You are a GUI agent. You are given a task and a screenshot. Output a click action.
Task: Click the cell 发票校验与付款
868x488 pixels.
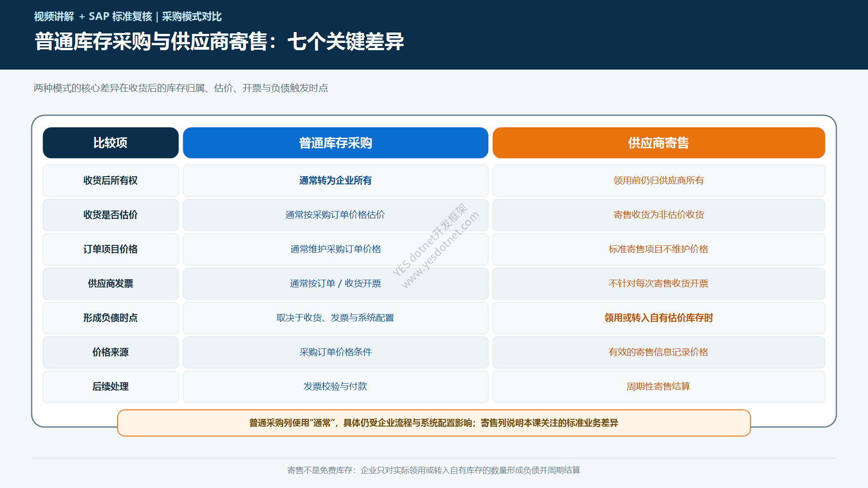coord(335,387)
